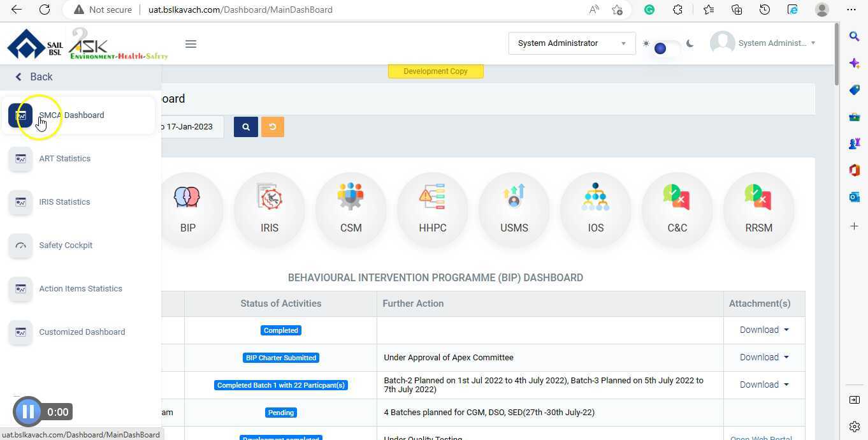
Task: Open the HHPC module icon
Action: (x=432, y=209)
